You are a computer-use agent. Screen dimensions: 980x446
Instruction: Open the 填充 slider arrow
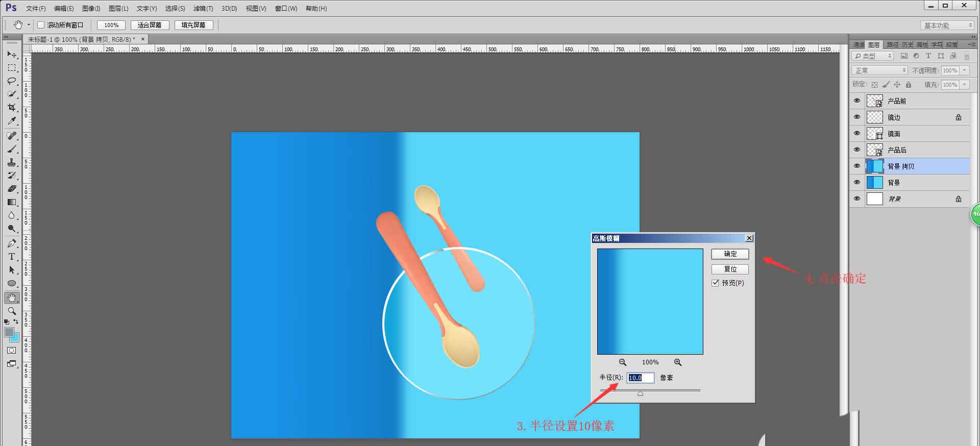964,85
